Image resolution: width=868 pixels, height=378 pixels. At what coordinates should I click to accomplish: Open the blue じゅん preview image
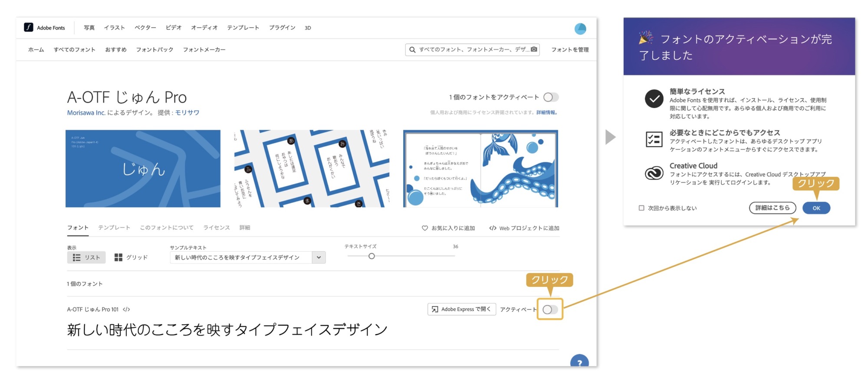(x=143, y=169)
